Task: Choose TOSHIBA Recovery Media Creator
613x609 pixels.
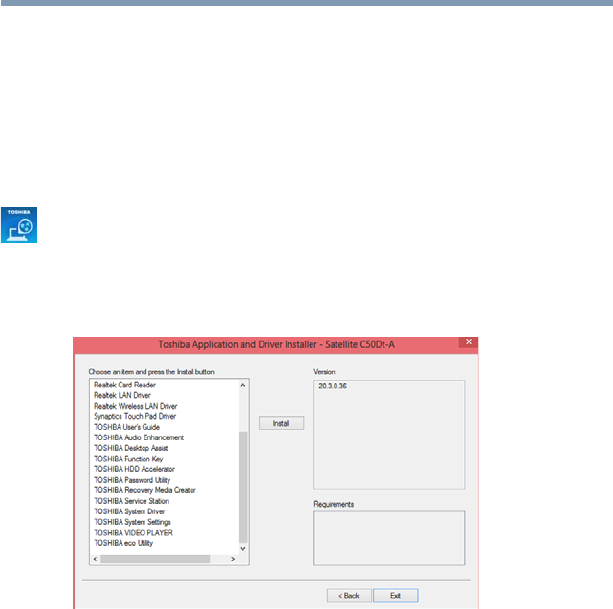Action: [x=145, y=490]
